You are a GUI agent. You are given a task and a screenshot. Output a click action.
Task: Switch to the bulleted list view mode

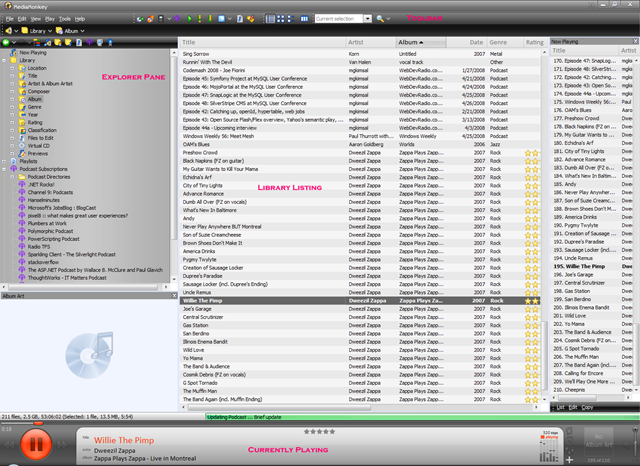point(291,19)
